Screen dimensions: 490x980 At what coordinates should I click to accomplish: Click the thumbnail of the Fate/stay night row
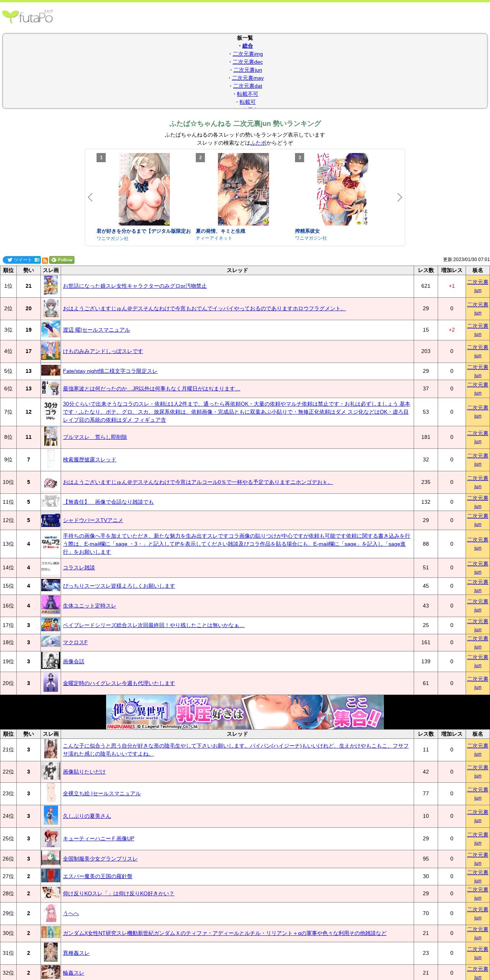(x=51, y=370)
